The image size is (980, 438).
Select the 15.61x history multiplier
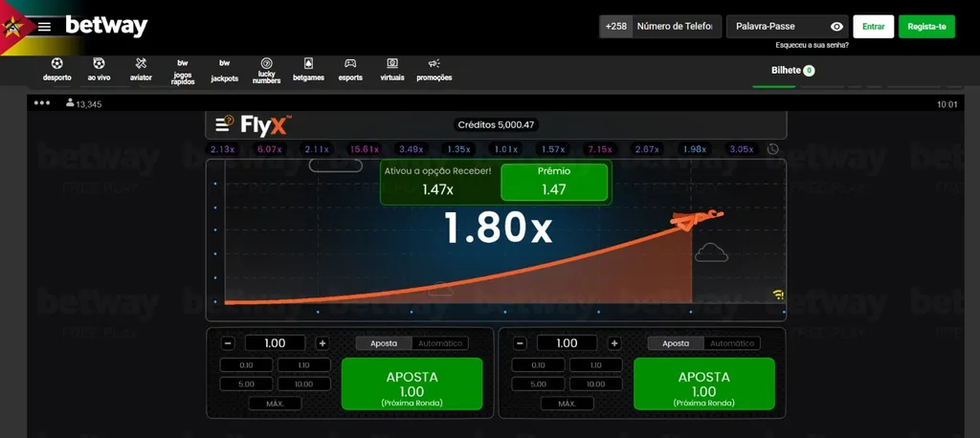364,149
